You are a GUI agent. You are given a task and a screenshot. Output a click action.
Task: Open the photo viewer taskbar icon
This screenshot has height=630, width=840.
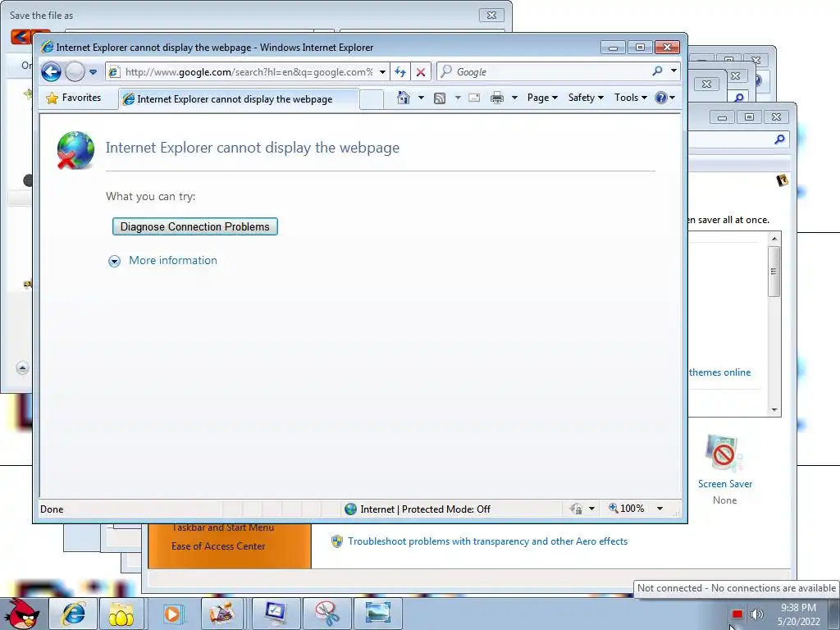pyautogui.click(x=377, y=614)
